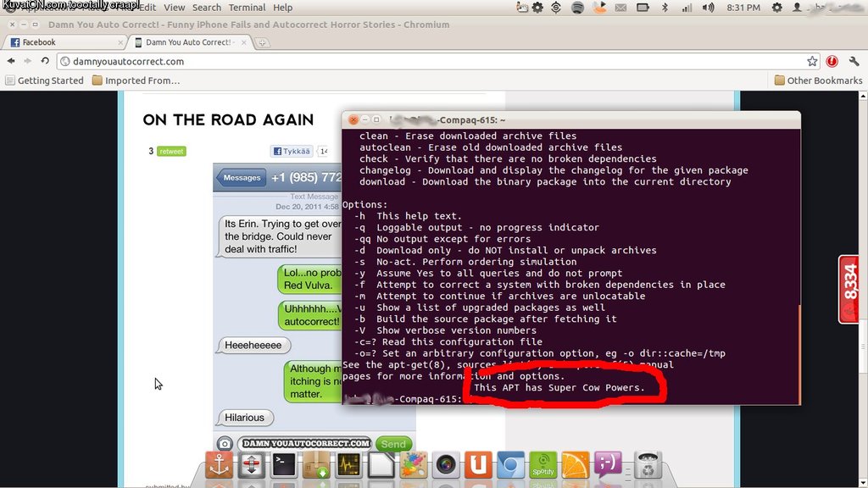
Task: Open Spotify from the dock
Action: [542, 465]
